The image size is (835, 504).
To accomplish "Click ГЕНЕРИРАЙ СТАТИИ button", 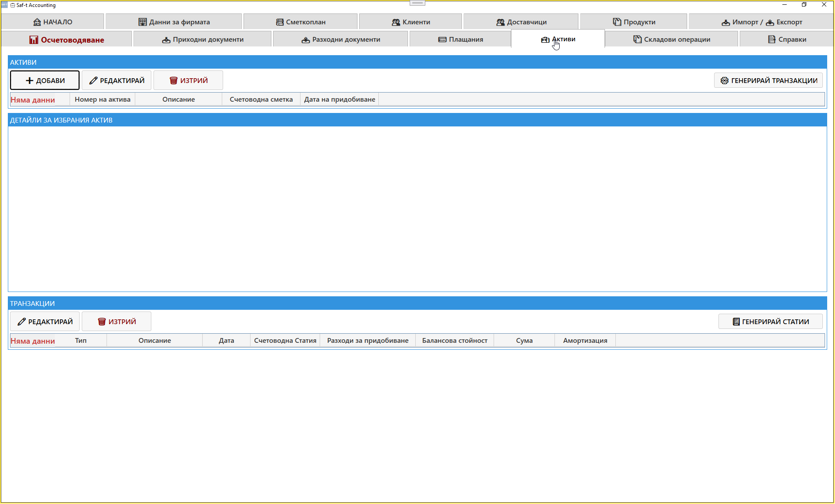I will pos(771,322).
